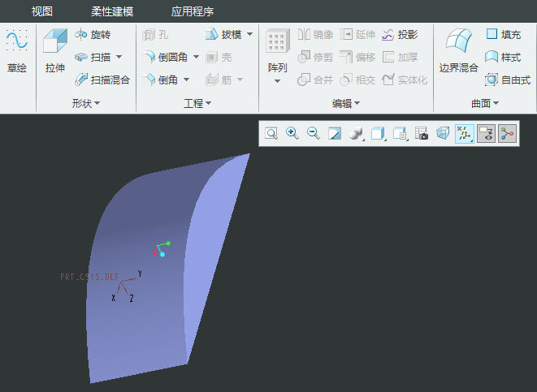Click the 合并 merge tool
Image resolution: width=537 pixels, height=392 pixels.
coord(315,80)
